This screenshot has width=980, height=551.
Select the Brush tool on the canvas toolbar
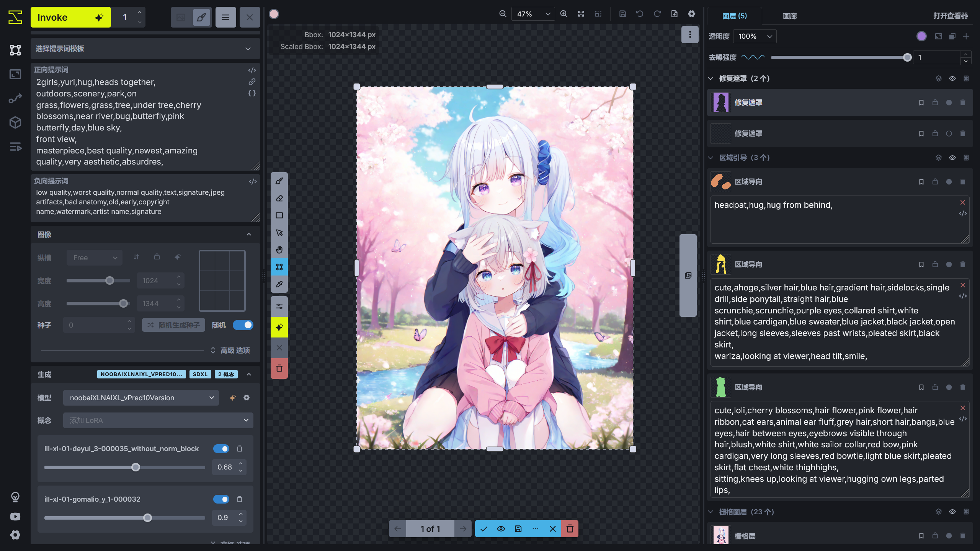click(x=279, y=181)
